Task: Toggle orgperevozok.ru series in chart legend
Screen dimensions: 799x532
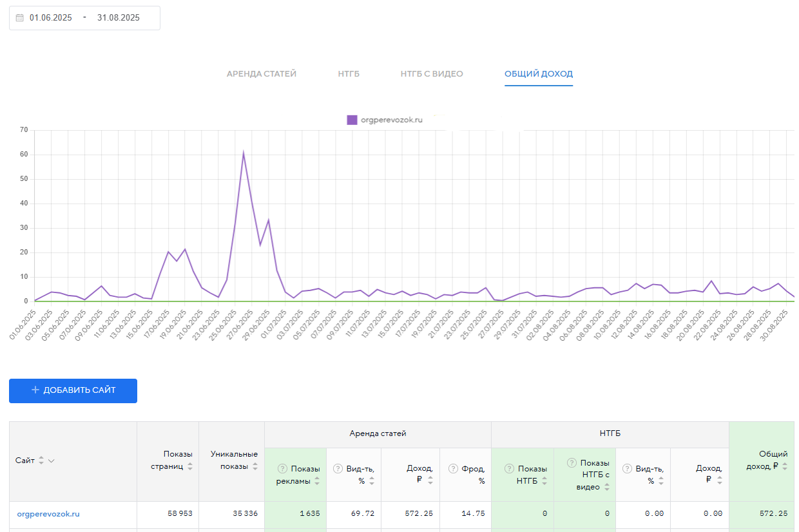Action: click(x=385, y=120)
